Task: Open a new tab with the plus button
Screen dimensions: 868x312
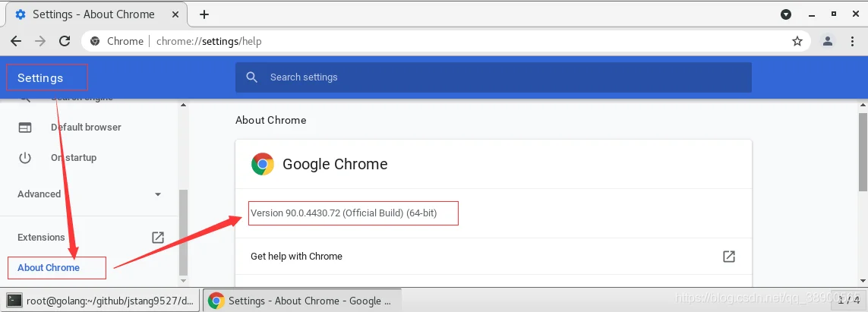Action: pos(204,14)
